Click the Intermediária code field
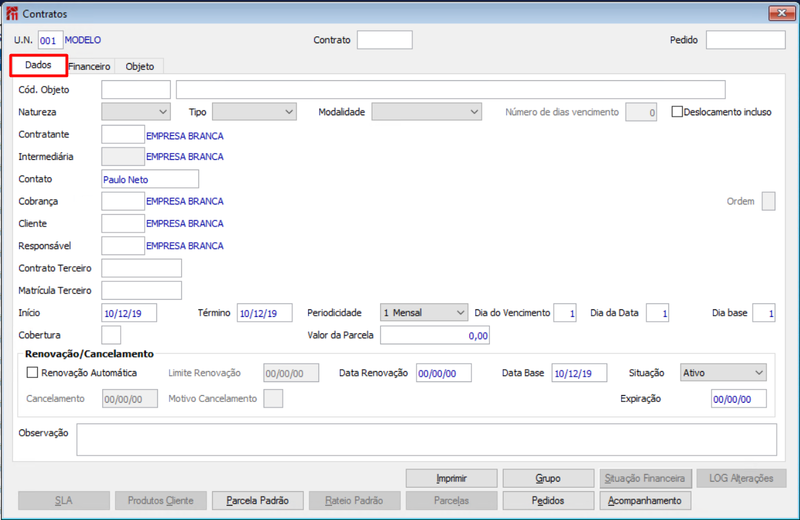The image size is (800, 520). 123,157
